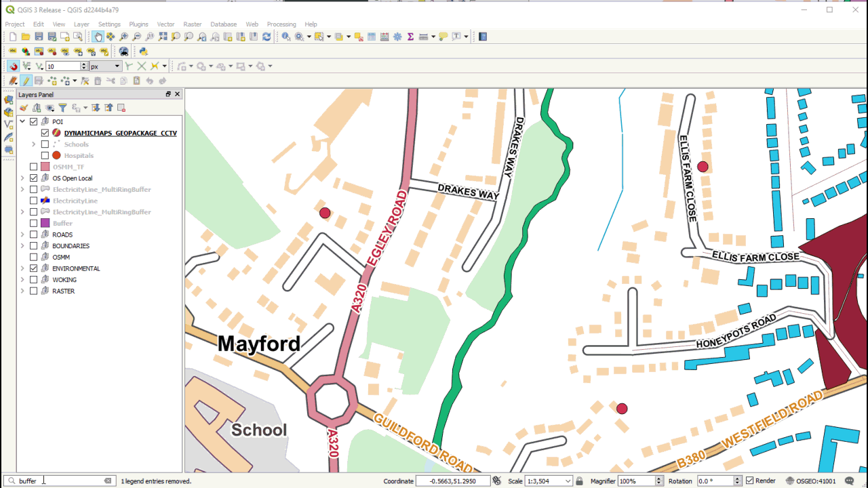The height and width of the screenshot is (488, 868).
Task: Expand the ENVIRONMENTAL group
Action: (22, 268)
